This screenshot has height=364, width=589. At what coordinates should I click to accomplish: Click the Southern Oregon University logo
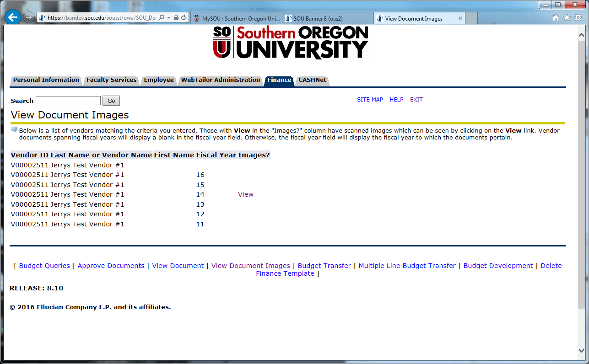point(291,42)
